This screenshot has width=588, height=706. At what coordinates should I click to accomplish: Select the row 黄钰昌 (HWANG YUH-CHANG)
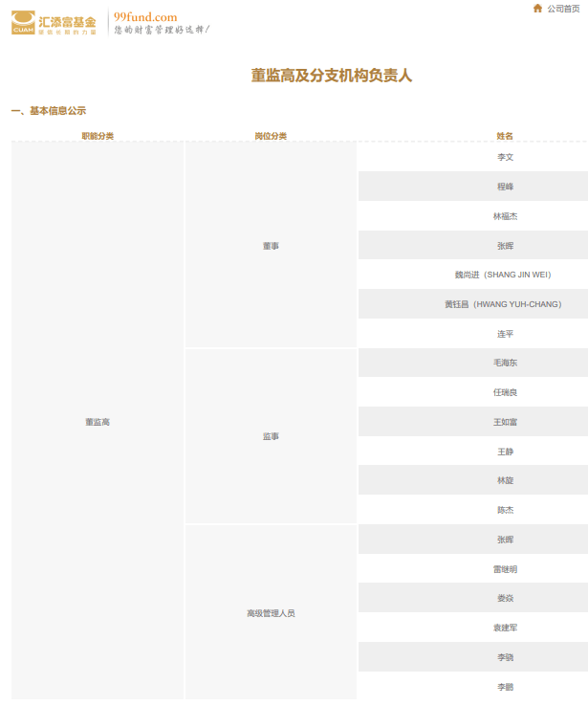pyautogui.click(x=503, y=304)
